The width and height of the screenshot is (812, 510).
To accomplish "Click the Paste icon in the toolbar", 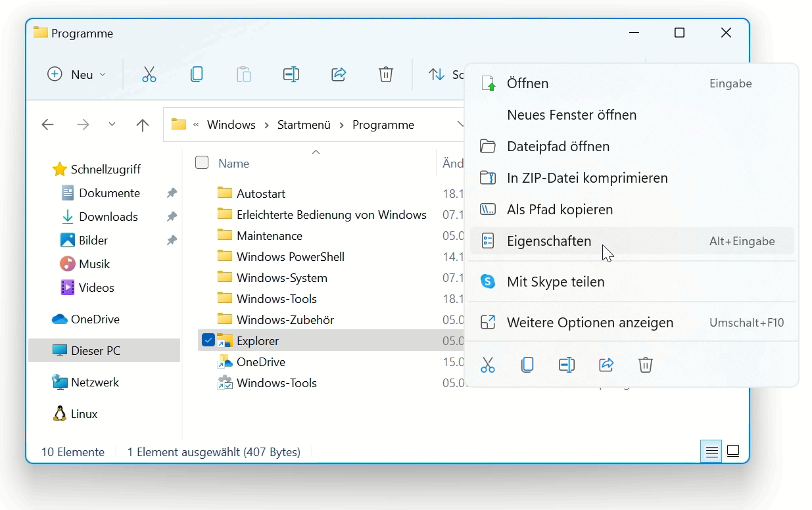I will coord(244,74).
